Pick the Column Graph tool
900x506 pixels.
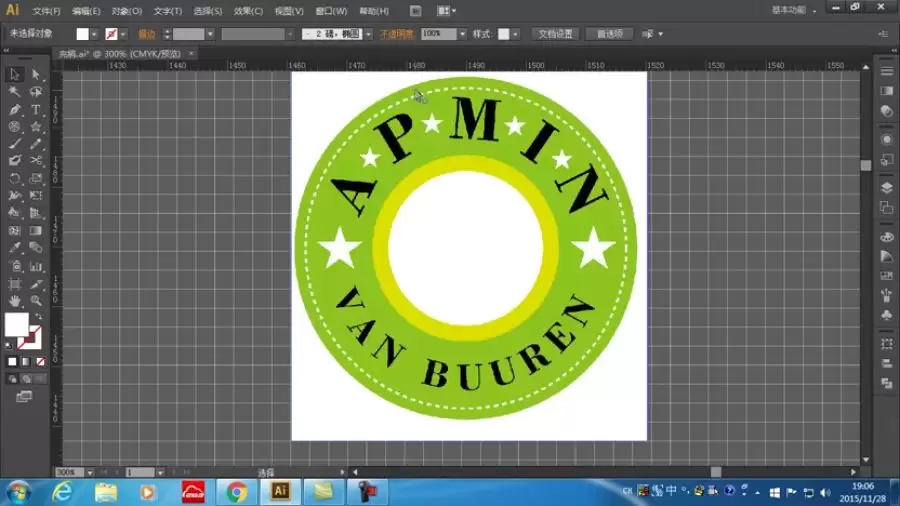pos(36,266)
